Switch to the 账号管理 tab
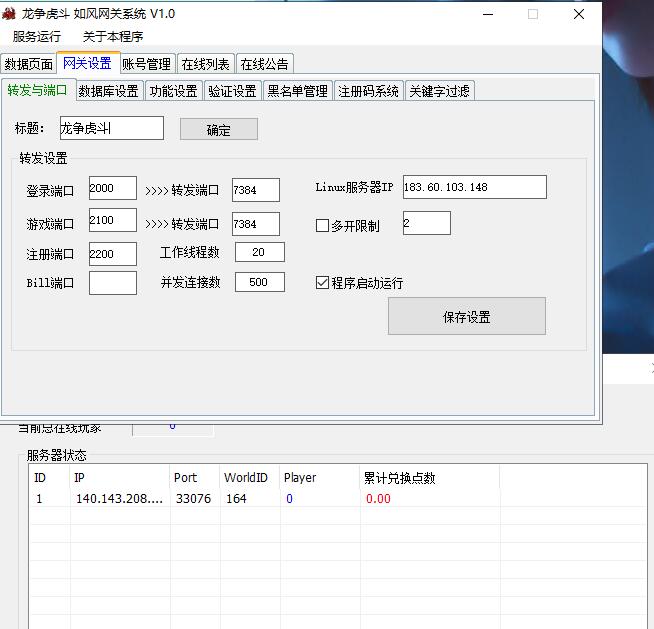Viewport: 654px width, 629px height. point(146,64)
